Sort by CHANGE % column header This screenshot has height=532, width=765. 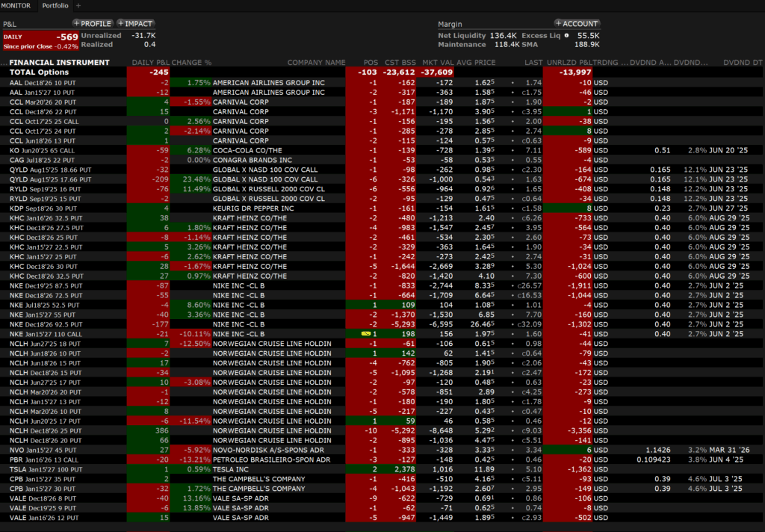pyautogui.click(x=191, y=63)
